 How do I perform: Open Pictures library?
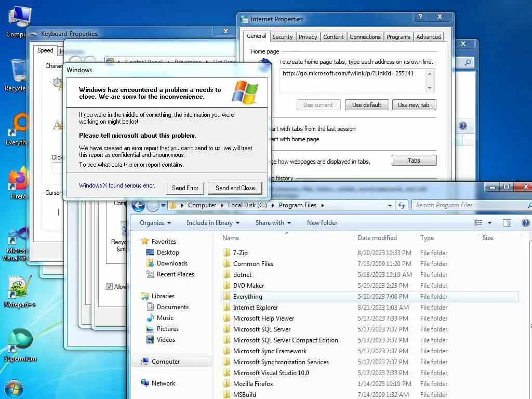167,329
